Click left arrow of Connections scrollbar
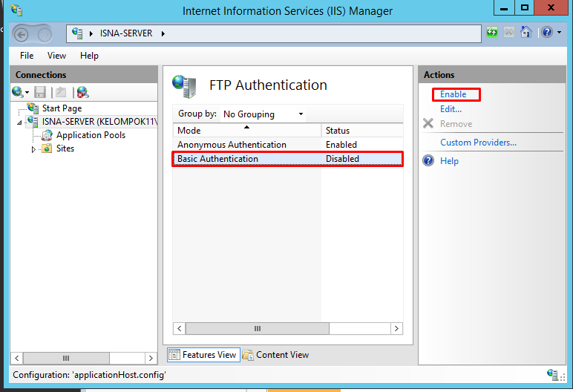 click(17, 358)
